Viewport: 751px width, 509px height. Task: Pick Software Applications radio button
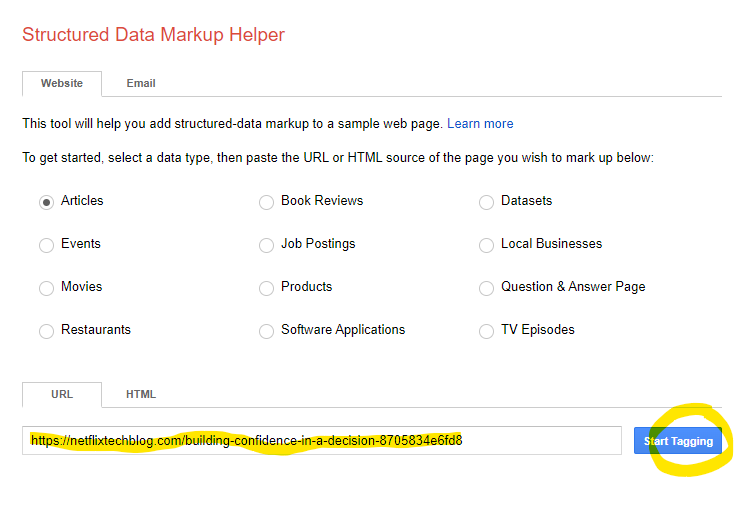266,331
